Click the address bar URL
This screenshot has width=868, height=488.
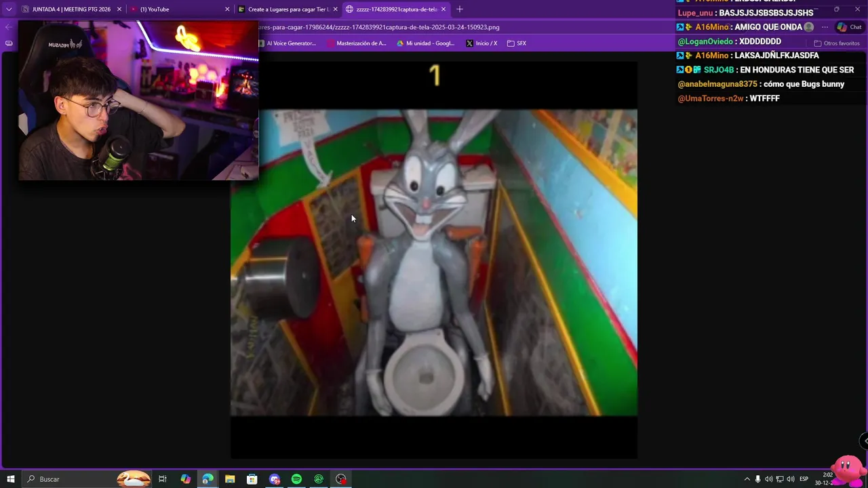tap(379, 27)
